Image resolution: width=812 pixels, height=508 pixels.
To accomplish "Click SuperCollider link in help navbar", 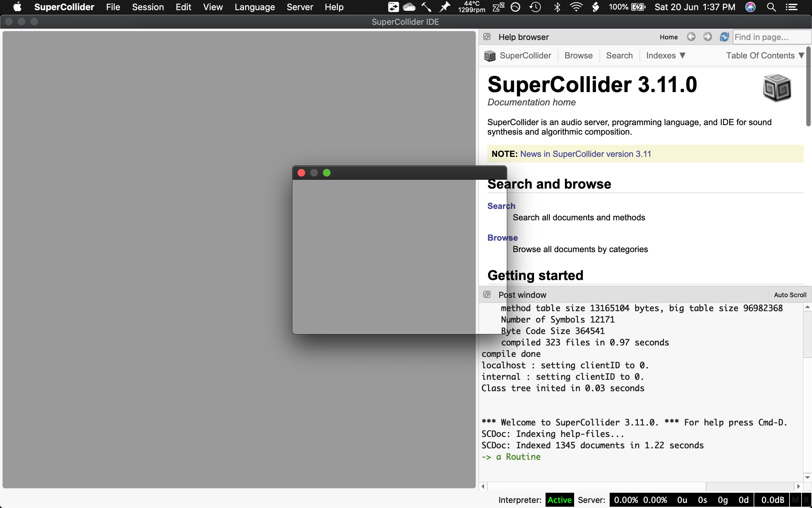I will click(525, 56).
